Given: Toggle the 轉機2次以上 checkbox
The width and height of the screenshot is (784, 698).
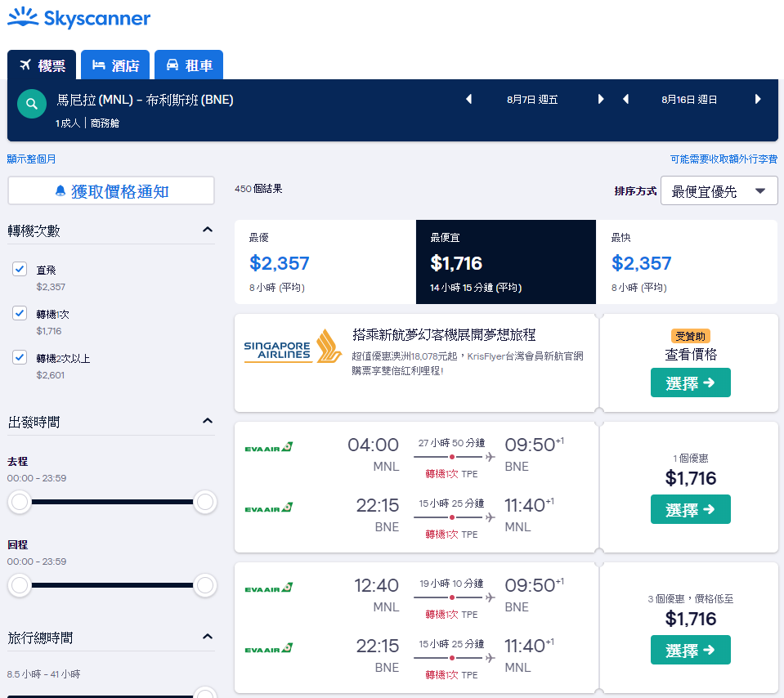Looking at the screenshot, I should (20, 357).
